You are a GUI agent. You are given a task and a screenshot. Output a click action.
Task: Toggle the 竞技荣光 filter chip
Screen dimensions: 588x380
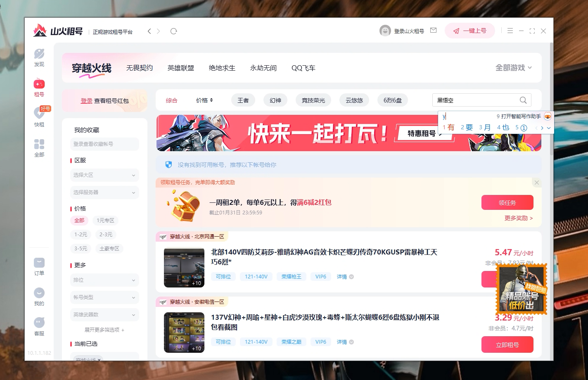pos(313,100)
